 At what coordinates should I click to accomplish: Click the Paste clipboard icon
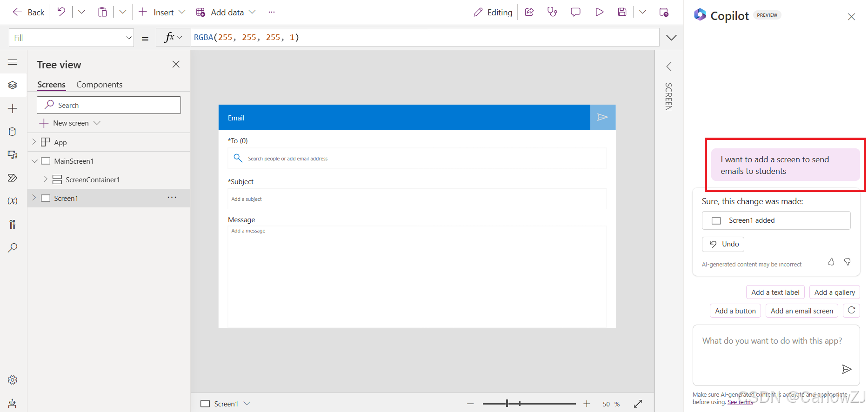(102, 12)
